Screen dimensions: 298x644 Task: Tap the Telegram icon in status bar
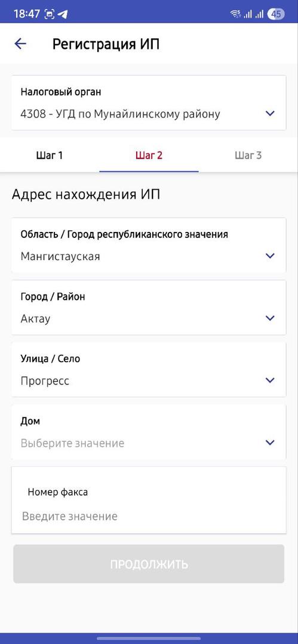pos(63,14)
